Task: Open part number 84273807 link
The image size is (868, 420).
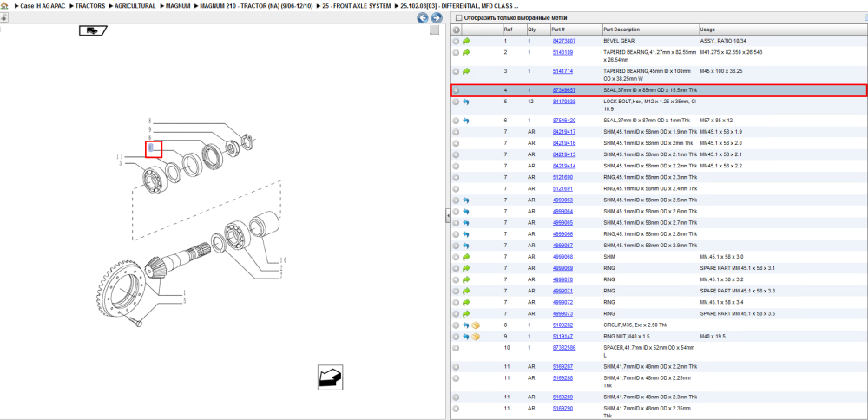Action: click(564, 41)
